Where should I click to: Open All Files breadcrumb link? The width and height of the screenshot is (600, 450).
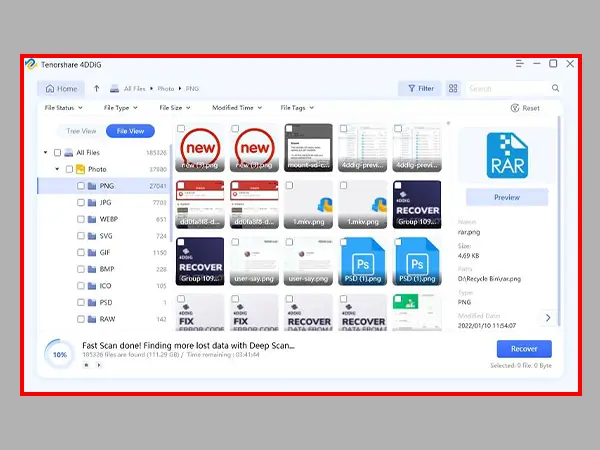pyautogui.click(x=135, y=89)
